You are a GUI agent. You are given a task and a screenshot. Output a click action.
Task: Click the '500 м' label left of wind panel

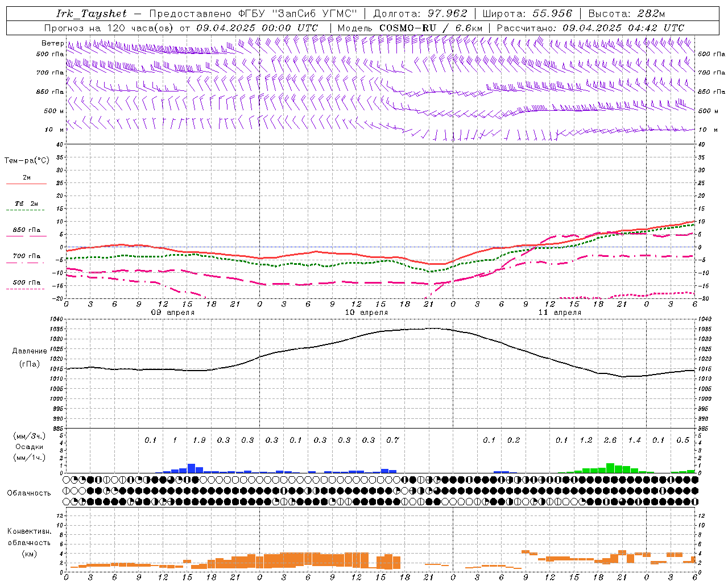point(54,111)
